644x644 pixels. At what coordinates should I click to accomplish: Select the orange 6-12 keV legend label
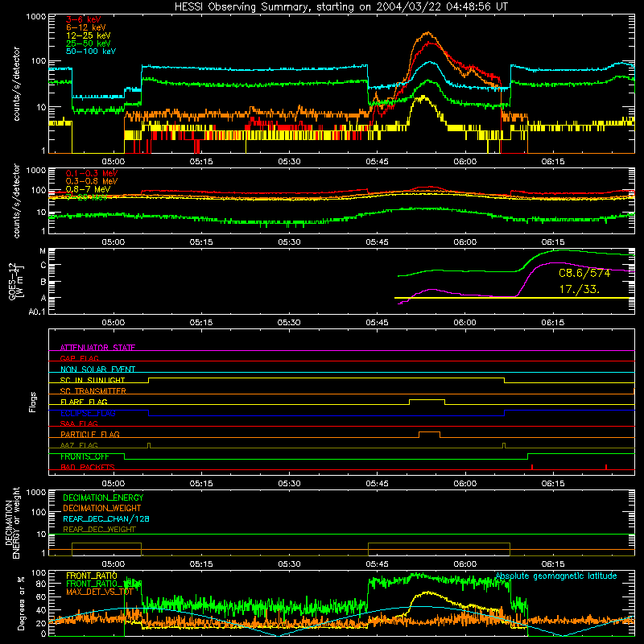[x=86, y=27]
